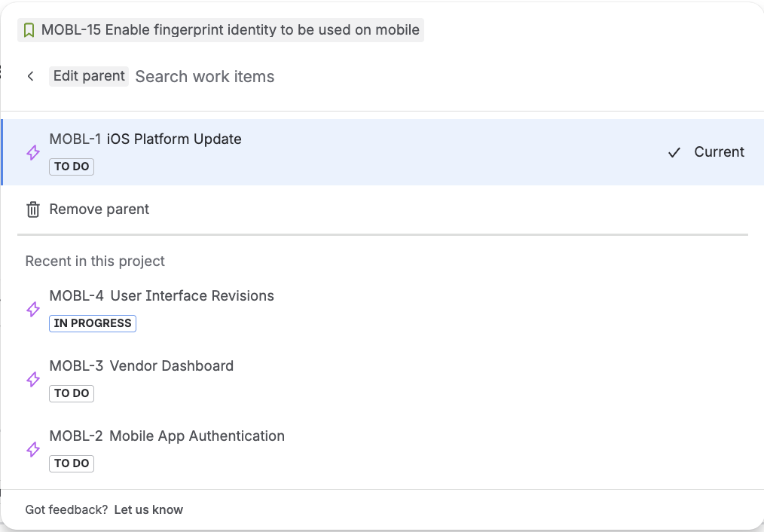The image size is (764, 532).
Task: Click the MOBL-1 epic lightning icon
Action: (33, 152)
